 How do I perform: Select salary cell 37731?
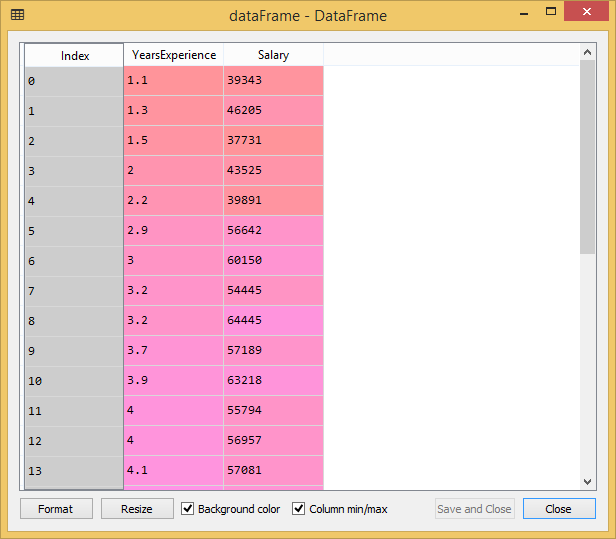(x=273, y=141)
